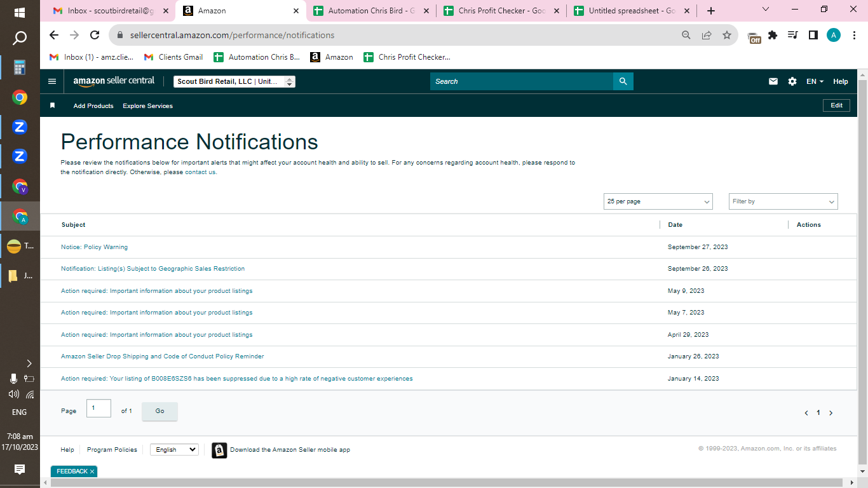Expand hidden taskbar icons chevron
The width and height of the screenshot is (868, 488).
tap(29, 363)
